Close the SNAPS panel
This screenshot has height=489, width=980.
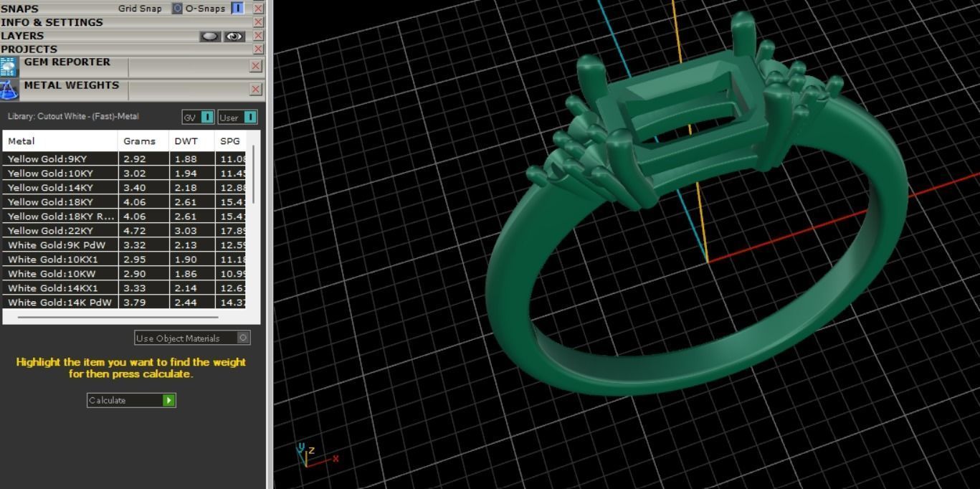pyautogui.click(x=258, y=9)
